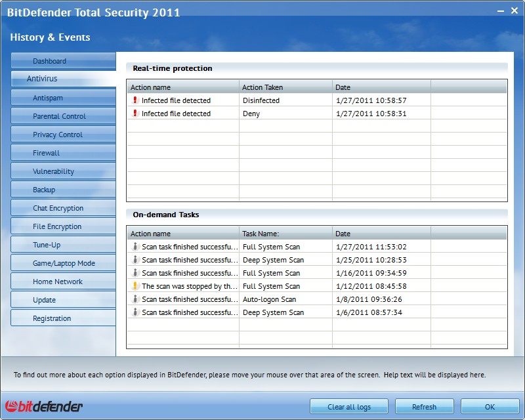Open the Update tab
Viewport: 525px width, 420px height.
(63, 300)
